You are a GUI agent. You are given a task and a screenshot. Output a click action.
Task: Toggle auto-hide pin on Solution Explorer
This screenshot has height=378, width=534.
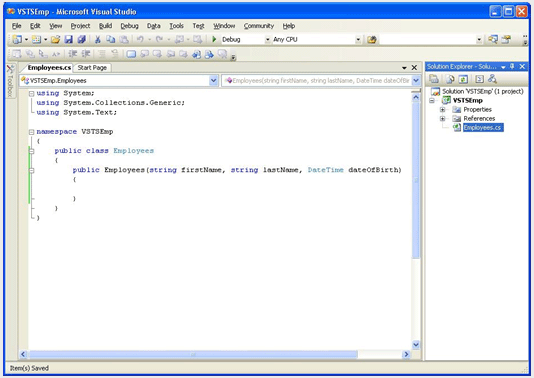[x=512, y=66]
